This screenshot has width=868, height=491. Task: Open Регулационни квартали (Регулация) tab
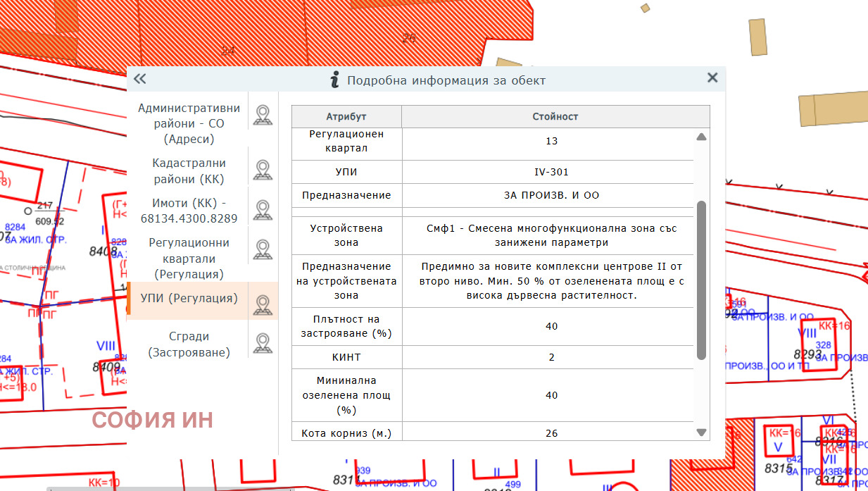[189, 258]
